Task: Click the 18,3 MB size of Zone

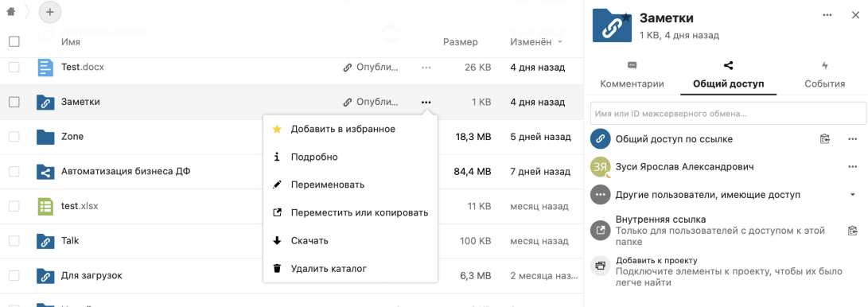Action: click(x=473, y=137)
